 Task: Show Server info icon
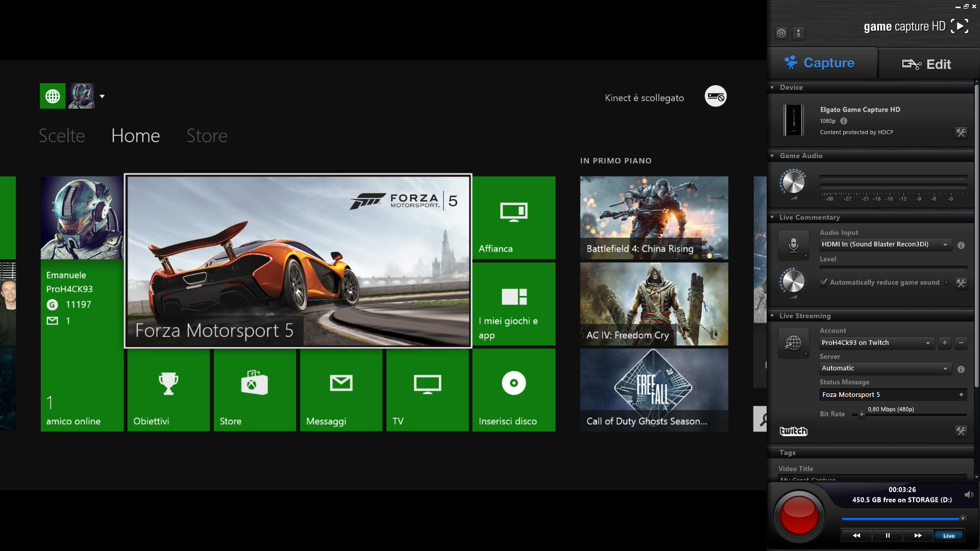click(961, 369)
